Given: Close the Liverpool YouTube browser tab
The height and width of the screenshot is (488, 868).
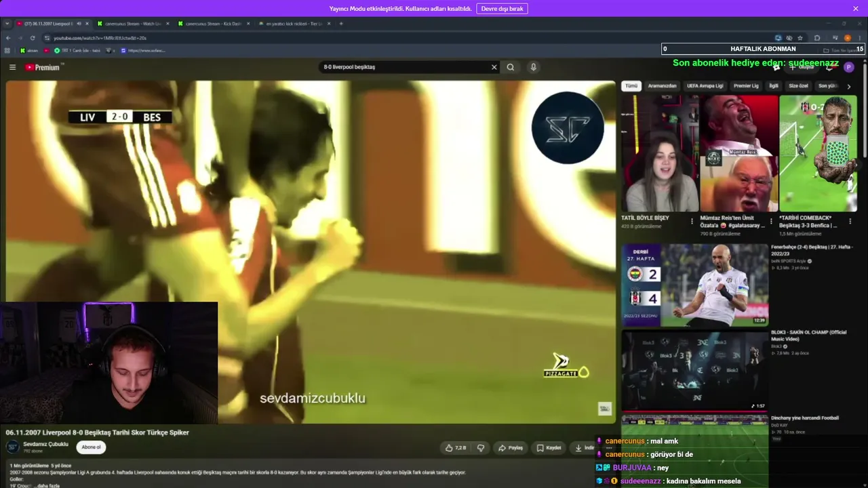Looking at the screenshot, I should 87,24.
